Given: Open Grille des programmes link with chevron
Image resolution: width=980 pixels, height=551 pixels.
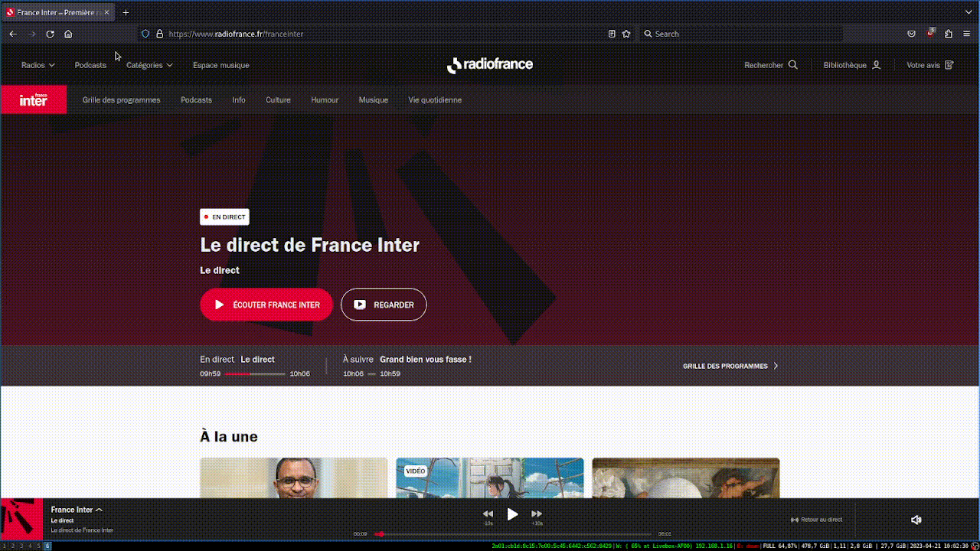Looking at the screenshot, I should click(x=730, y=366).
